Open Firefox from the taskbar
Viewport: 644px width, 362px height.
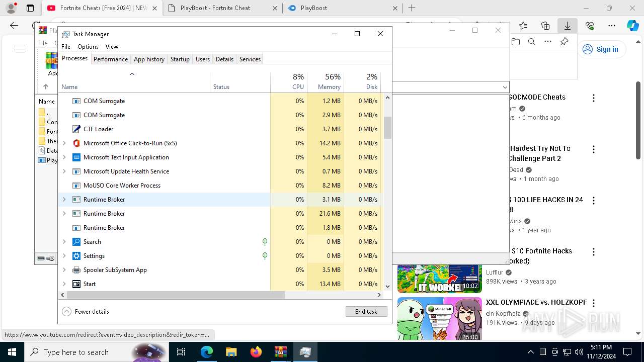[x=256, y=352]
